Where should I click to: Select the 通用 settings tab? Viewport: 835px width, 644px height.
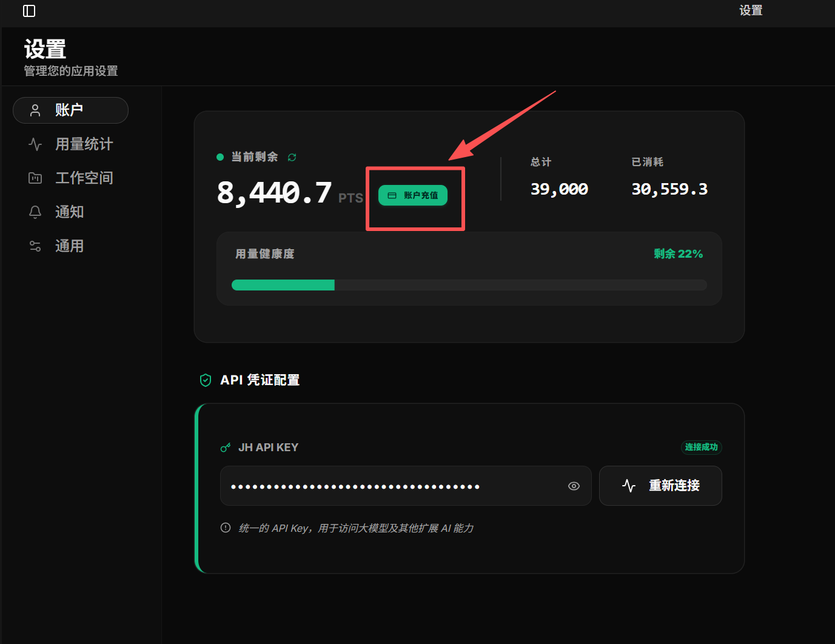click(x=70, y=246)
